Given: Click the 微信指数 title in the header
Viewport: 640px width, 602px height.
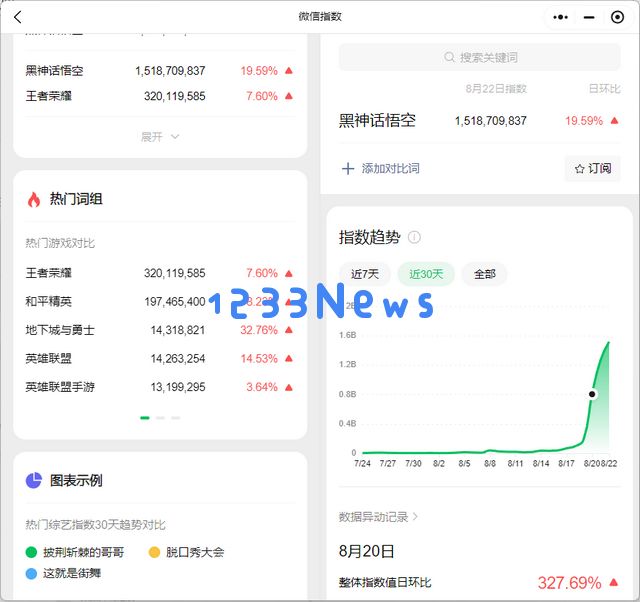Looking at the screenshot, I should 320,17.
